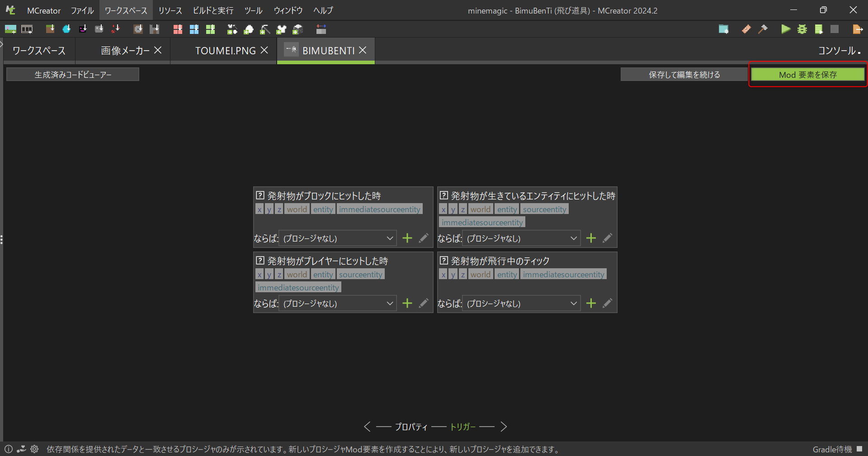The height and width of the screenshot is (456, 868).
Task: Click the 生成済みコードビューアー button
Action: pyautogui.click(x=73, y=75)
